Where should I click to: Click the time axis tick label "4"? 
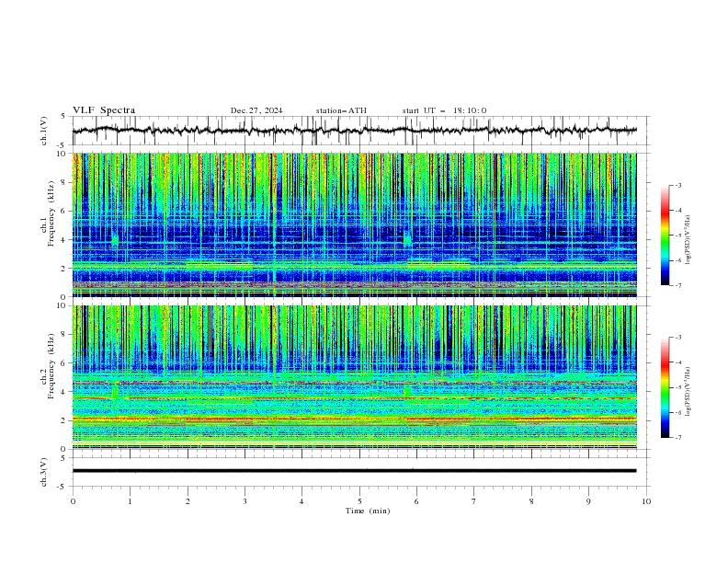(x=302, y=501)
